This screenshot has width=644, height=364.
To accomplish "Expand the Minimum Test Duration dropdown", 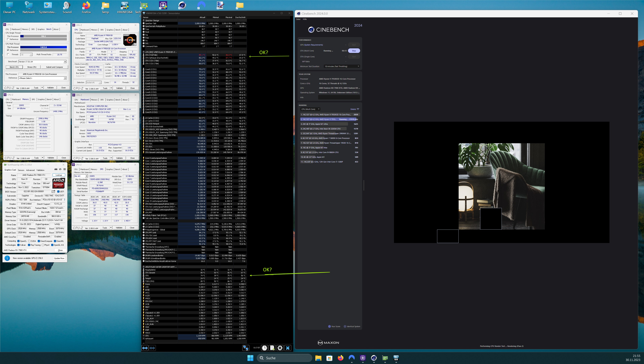I will [342, 66].
